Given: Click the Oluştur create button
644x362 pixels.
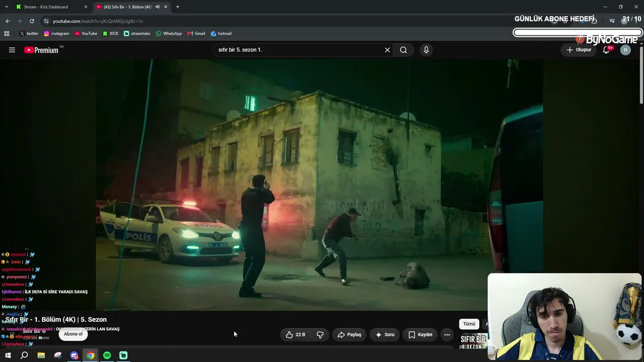Looking at the screenshot, I should coord(579,50).
